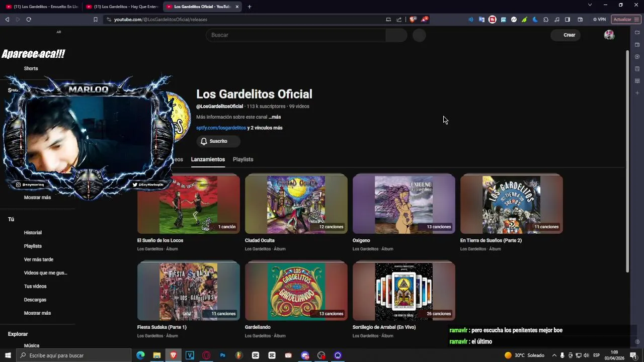Viewport: 644px width, 362px height.
Task: Focus the YouTube Buscar search field
Action: click(296, 35)
